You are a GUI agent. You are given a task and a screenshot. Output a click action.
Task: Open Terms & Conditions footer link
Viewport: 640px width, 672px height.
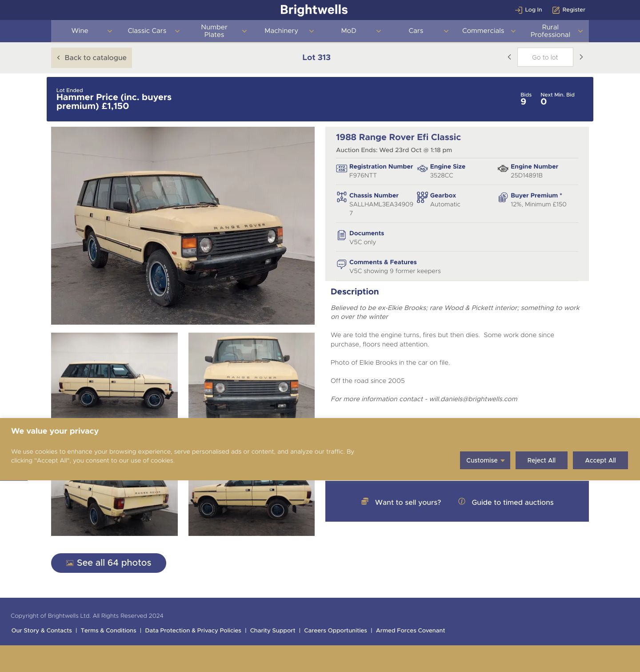click(108, 631)
